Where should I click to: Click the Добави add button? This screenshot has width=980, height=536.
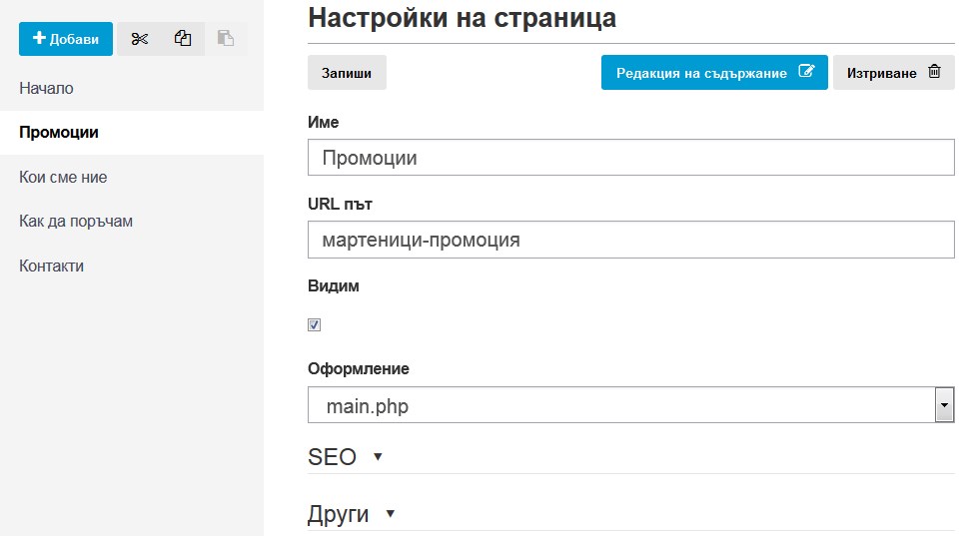(x=66, y=39)
